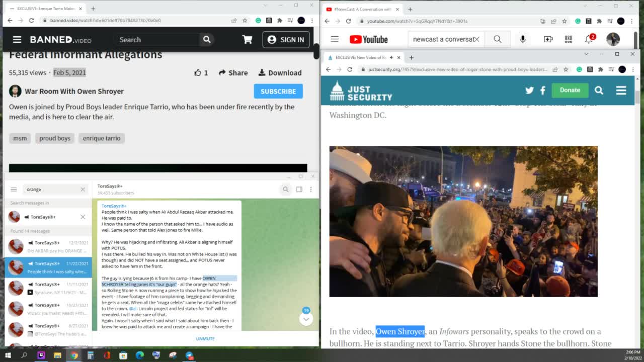Open ToreSays result dated 11/11/2021
644x362 pixels.
pyautogui.click(x=48, y=288)
